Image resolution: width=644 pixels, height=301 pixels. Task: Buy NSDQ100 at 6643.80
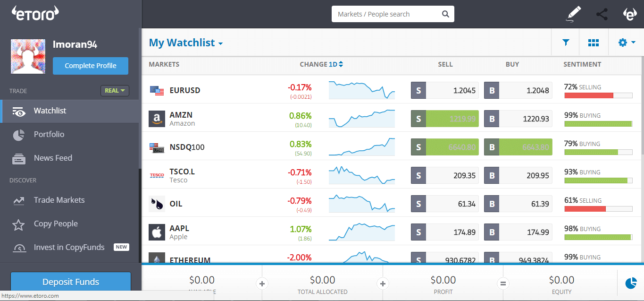coord(518,147)
